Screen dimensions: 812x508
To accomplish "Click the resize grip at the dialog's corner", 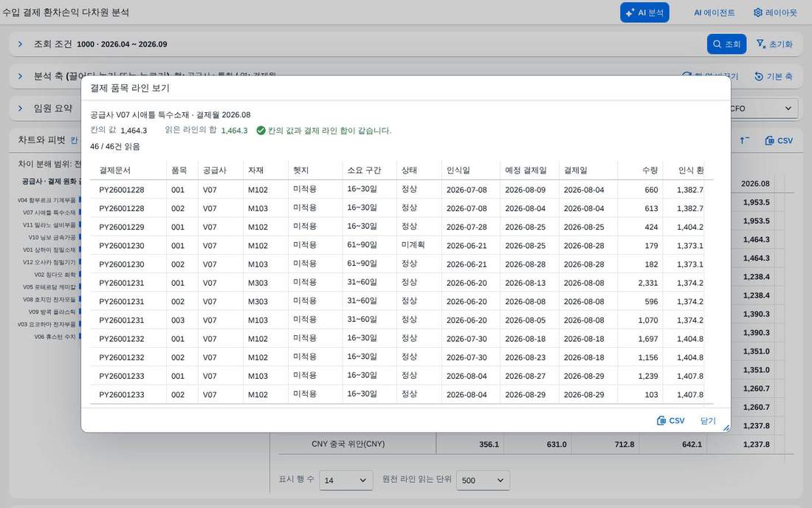I will pyautogui.click(x=726, y=428).
